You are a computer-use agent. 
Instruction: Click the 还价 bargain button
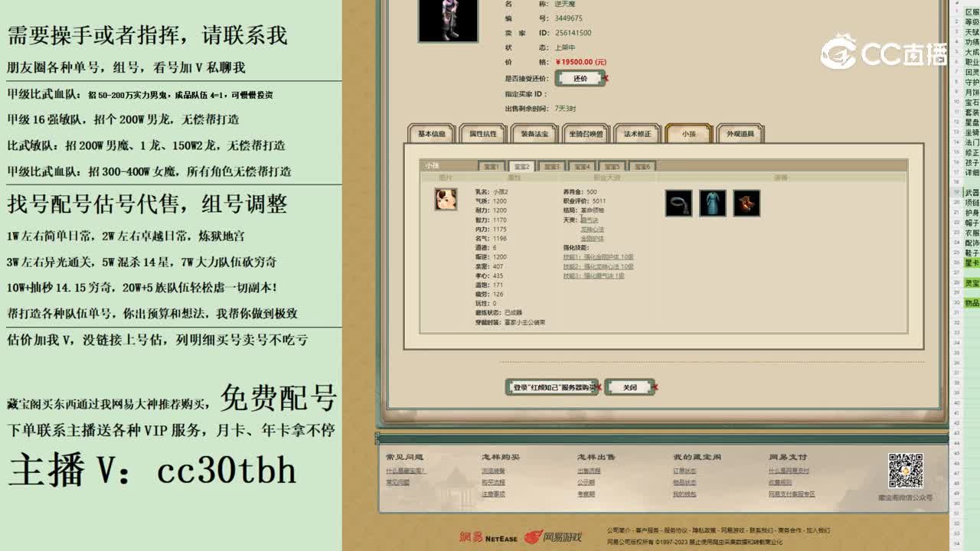click(x=580, y=78)
